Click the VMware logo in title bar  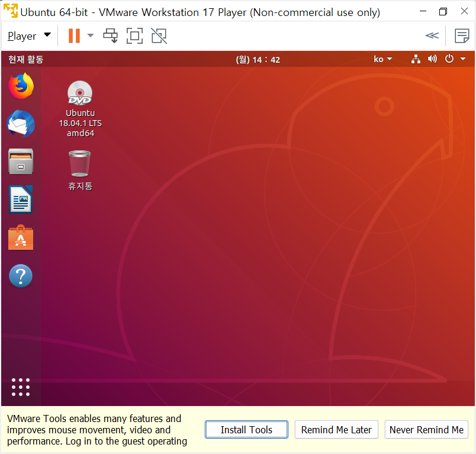point(11,11)
